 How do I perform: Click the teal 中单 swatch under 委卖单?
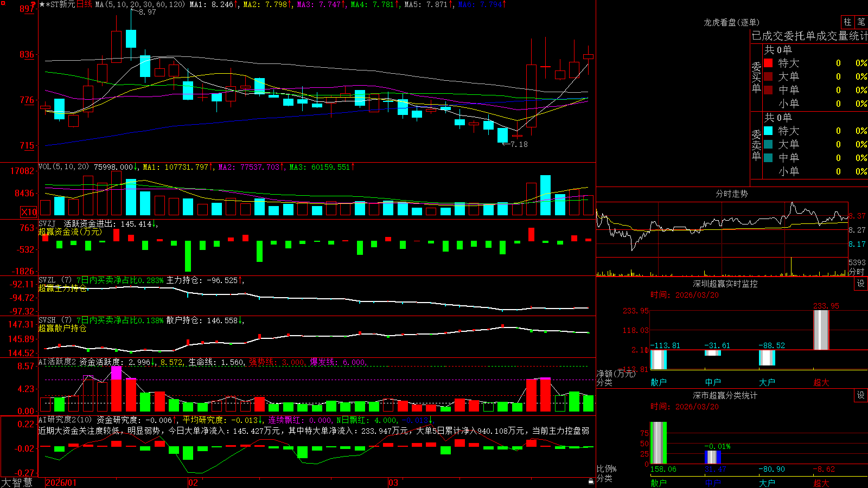click(768, 158)
